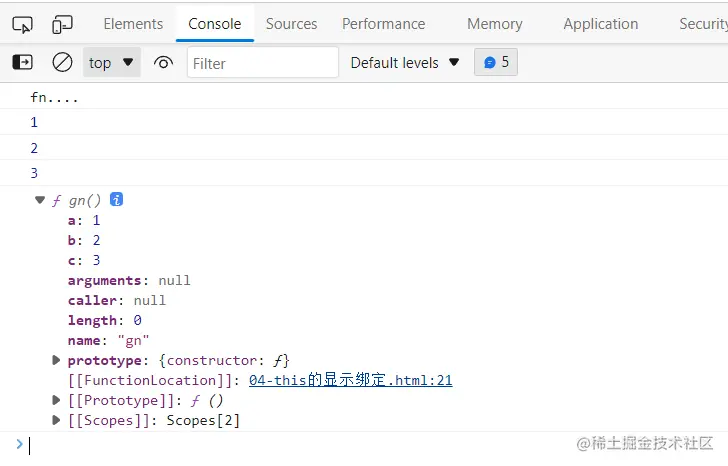
Task: Open the Performance tab
Action: point(383,24)
